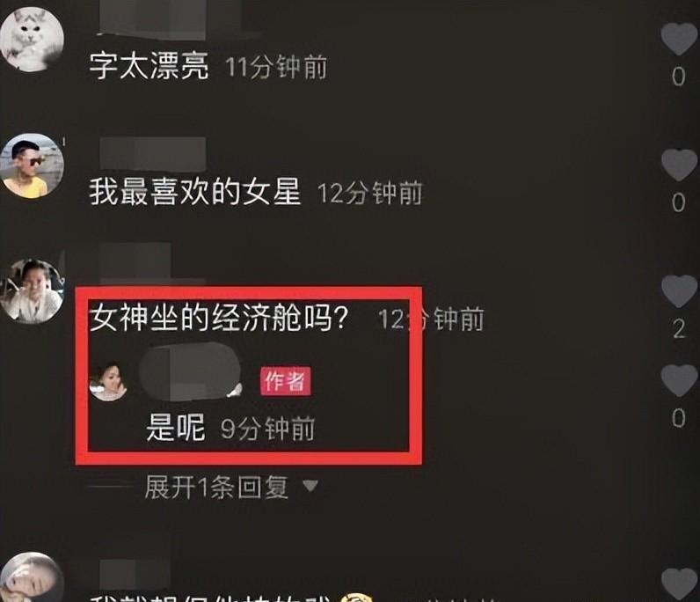The height and width of the screenshot is (602, 700).
Task: Expand replies with "展开1条回复"
Action: pos(217,487)
